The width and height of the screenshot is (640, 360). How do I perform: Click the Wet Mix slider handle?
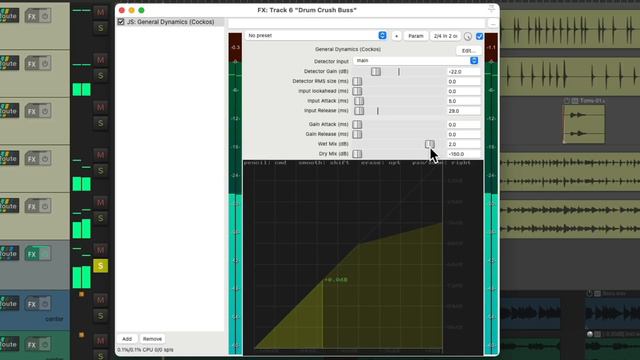click(x=429, y=144)
